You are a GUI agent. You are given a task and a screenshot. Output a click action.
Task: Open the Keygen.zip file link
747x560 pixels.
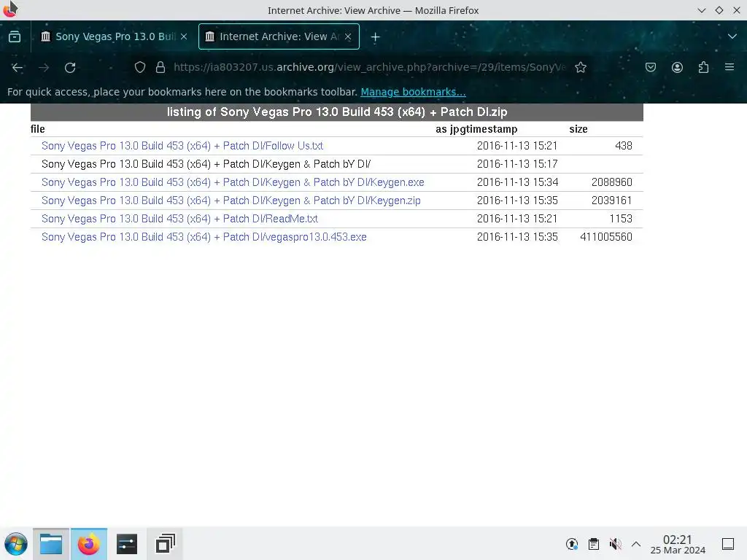point(231,201)
